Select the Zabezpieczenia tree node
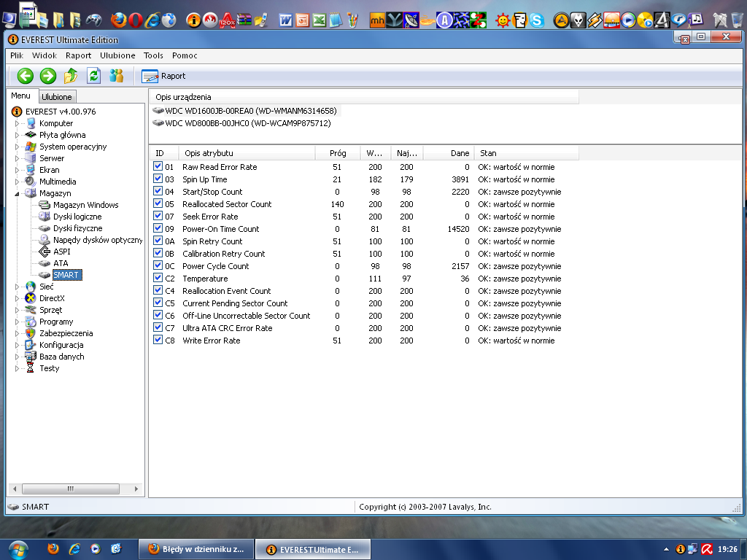 click(66, 333)
